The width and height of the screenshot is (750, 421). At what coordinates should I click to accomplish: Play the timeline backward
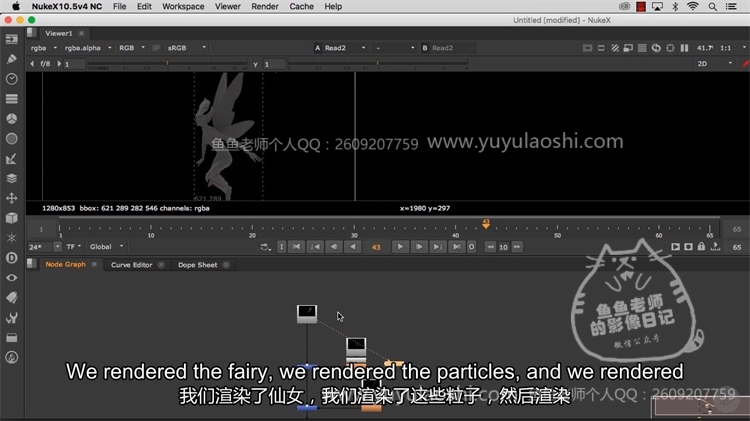(x=353, y=247)
